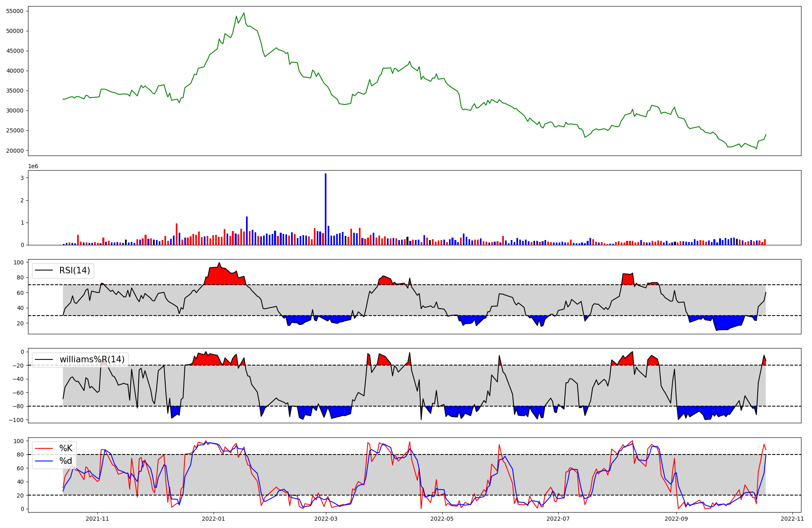This screenshot has height=528, width=812.
Task: Click the blue line sample beside %d
Action: 44,461
